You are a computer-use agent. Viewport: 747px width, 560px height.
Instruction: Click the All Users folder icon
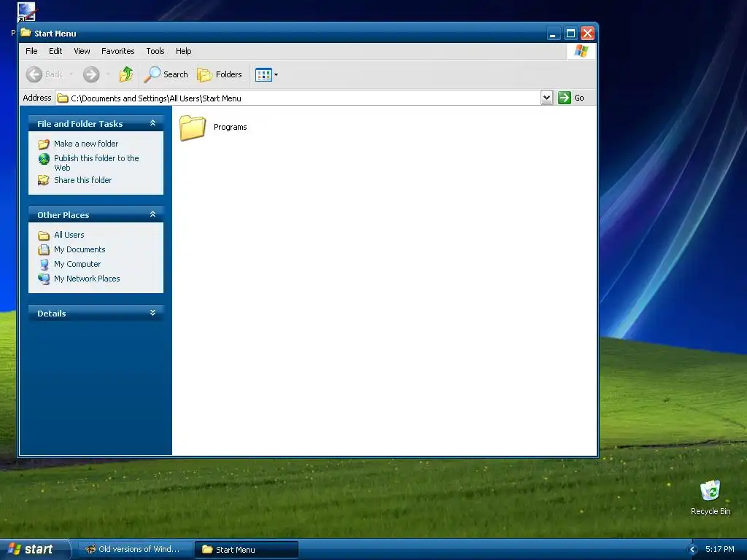click(x=44, y=236)
